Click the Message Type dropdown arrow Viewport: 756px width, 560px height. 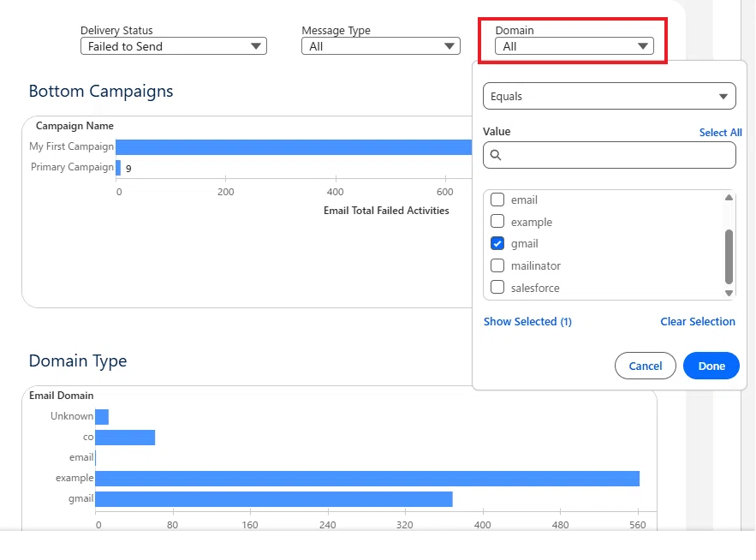(x=449, y=46)
